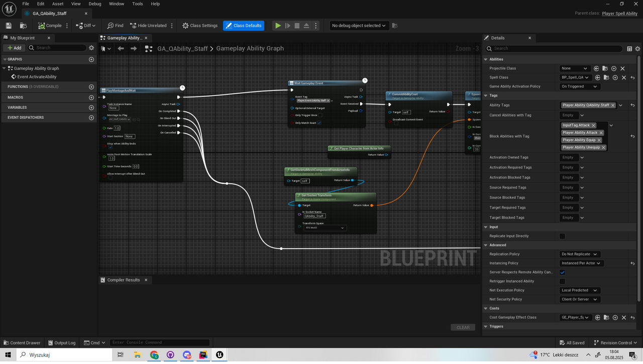Open Details panel settings gear
Viewport: 643px width, 364px height.
[x=637, y=48]
